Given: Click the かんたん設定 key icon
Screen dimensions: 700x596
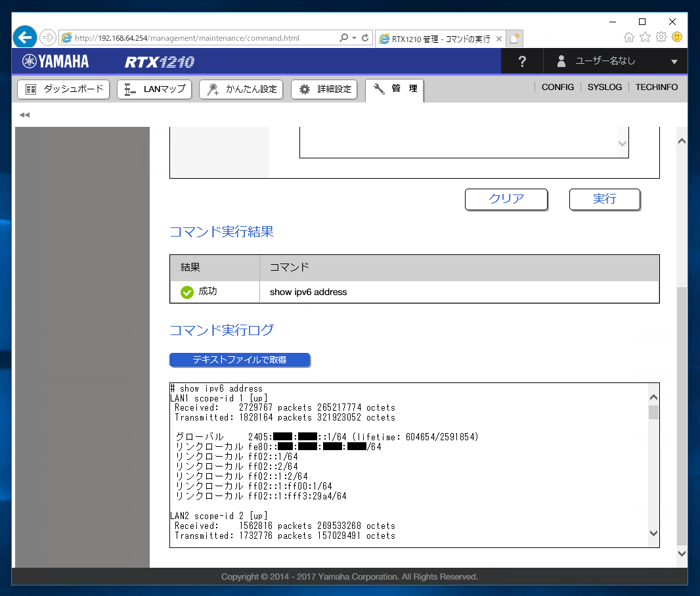Looking at the screenshot, I should [x=214, y=89].
